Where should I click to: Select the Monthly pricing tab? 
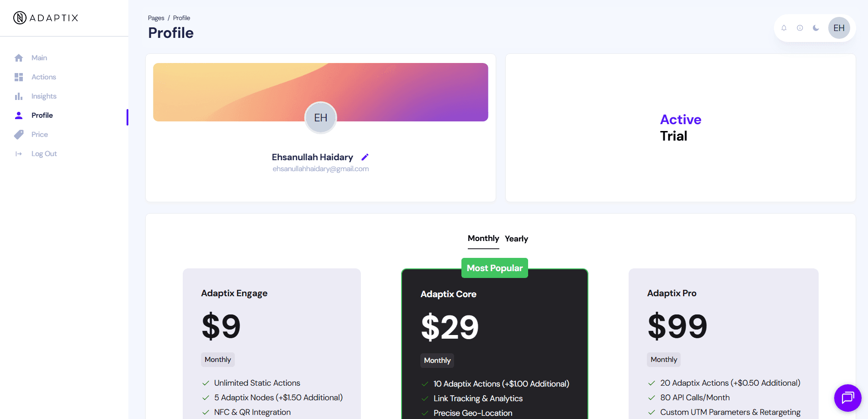(483, 238)
